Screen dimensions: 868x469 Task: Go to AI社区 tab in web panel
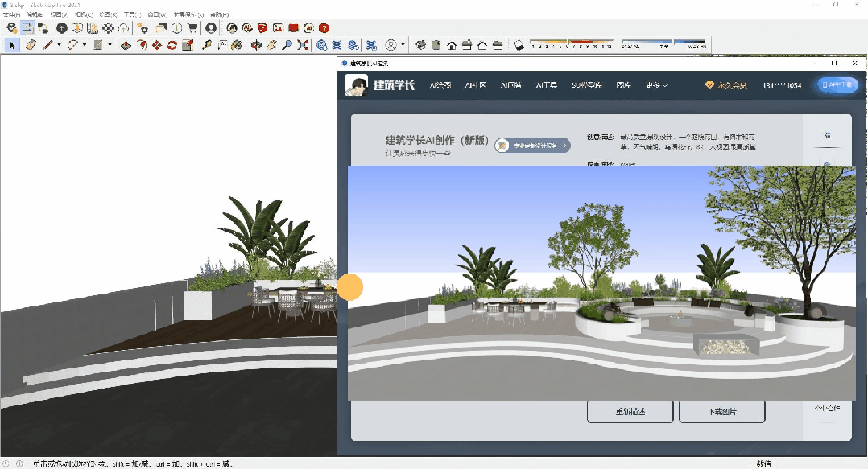tap(476, 86)
